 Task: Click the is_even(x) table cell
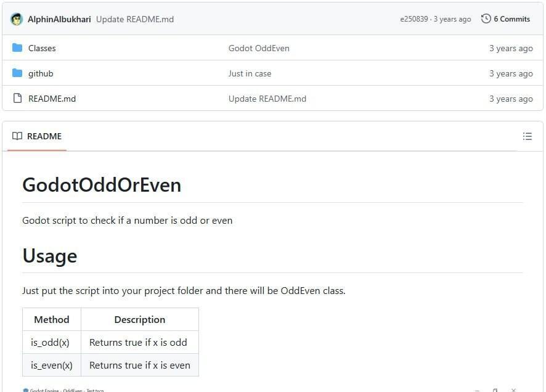(52, 365)
